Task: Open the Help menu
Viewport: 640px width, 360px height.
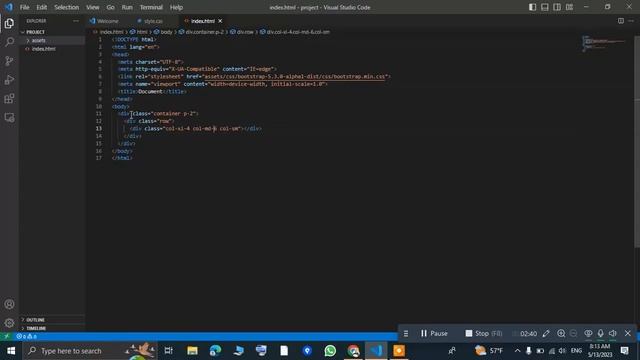Action: (x=176, y=7)
